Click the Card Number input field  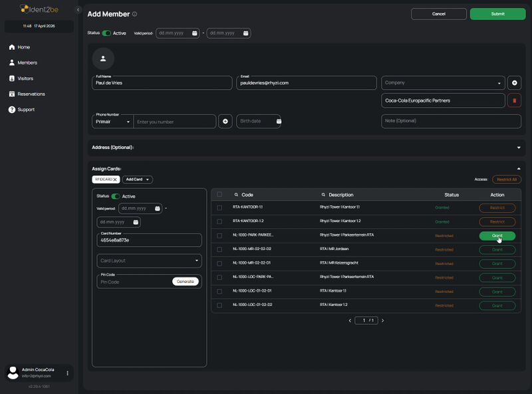[150, 240]
